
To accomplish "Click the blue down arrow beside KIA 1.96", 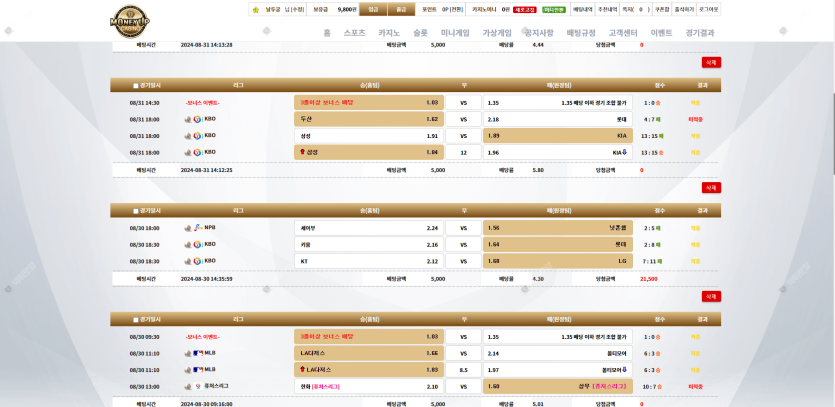I will point(624,152).
